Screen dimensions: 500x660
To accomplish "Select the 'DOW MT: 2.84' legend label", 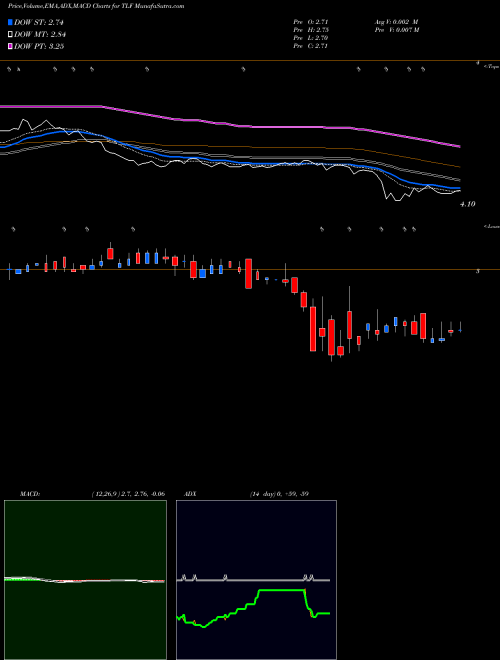I will pos(40,35).
